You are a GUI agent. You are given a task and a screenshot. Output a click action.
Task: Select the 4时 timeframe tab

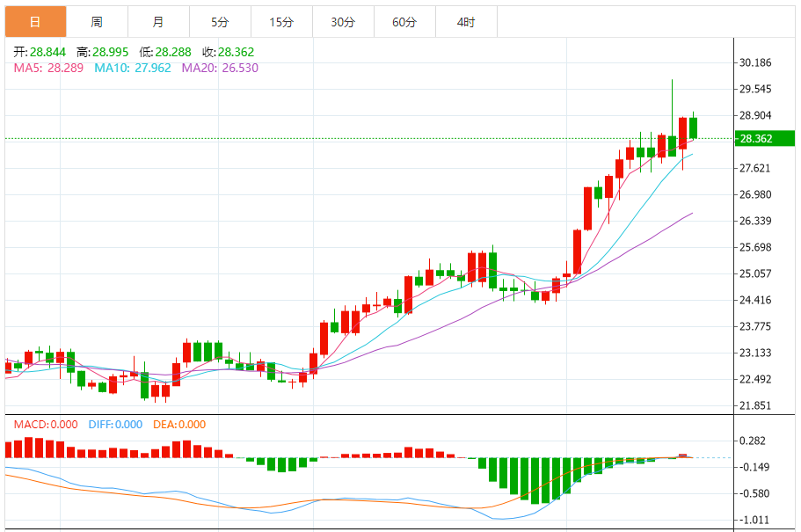pos(466,22)
